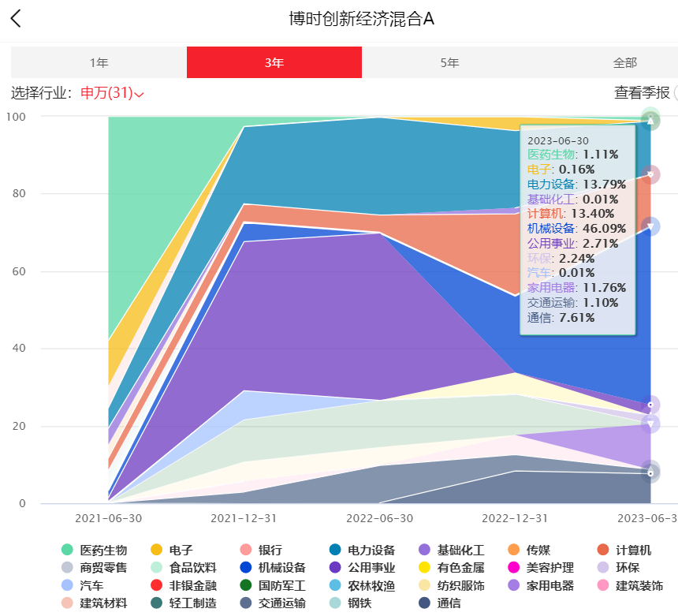Toggle 银行 legend series
This screenshot has height=616, width=678.
[x=261, y=550]
